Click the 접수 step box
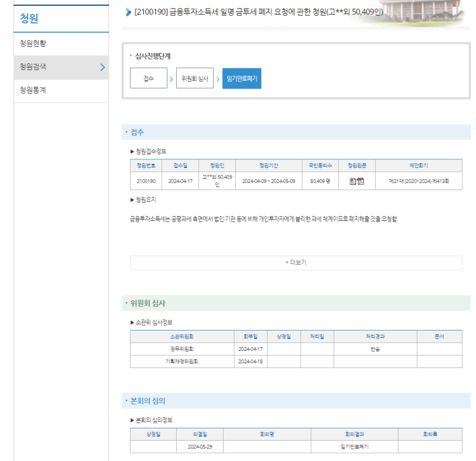 148,79
